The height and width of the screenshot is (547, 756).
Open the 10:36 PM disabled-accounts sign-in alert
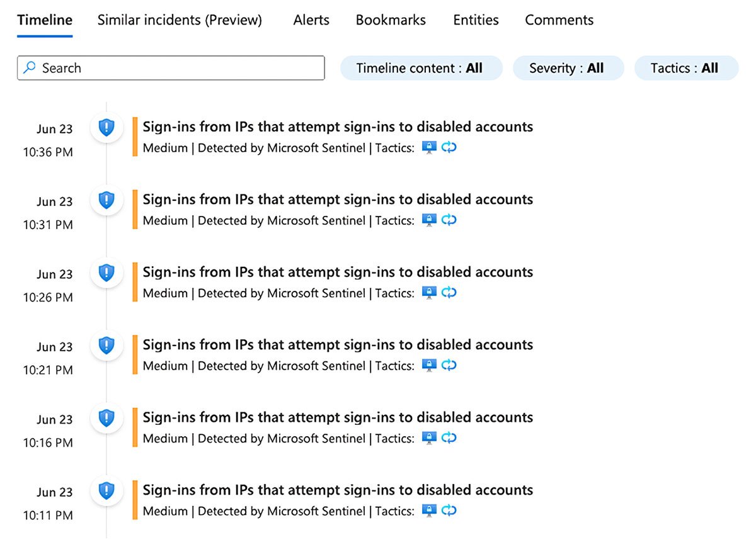click(338, 127)
